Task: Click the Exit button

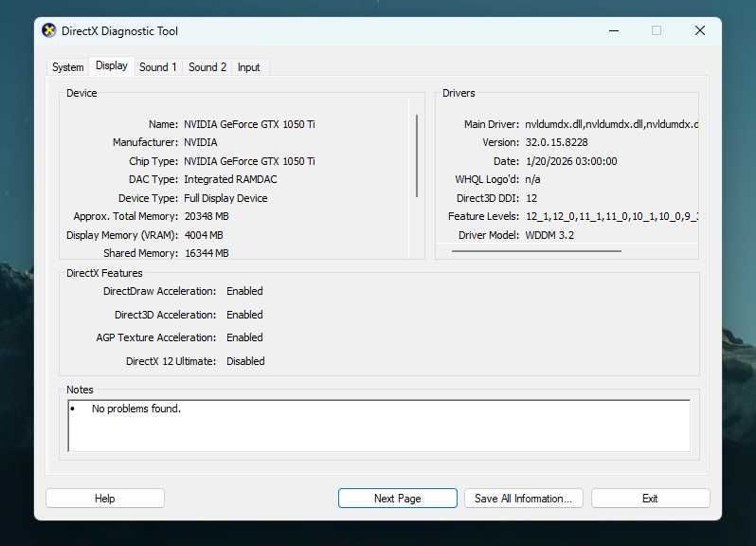Action: pyautogui.click(x=651, y=499)
